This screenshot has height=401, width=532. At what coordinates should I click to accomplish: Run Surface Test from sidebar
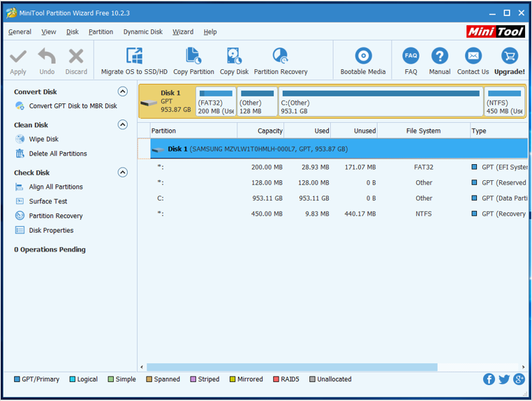48,201
